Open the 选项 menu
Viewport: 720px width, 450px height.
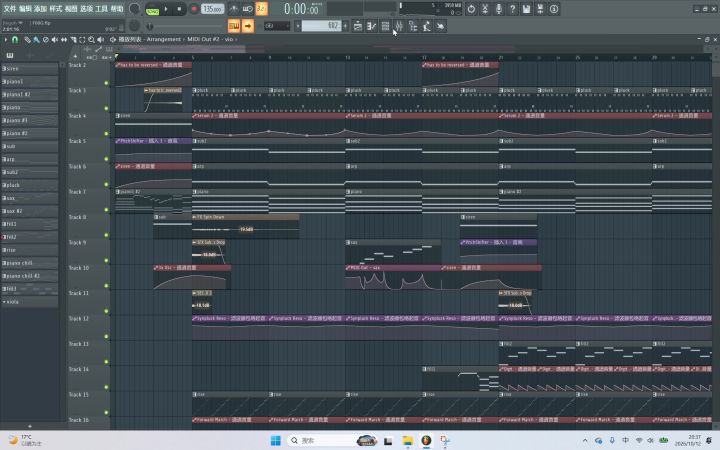pos(86,8)
